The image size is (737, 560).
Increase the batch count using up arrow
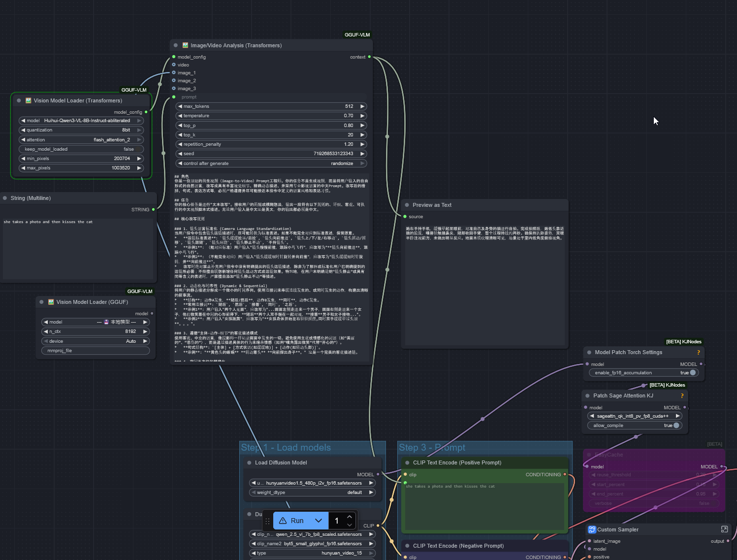(350, 517)
